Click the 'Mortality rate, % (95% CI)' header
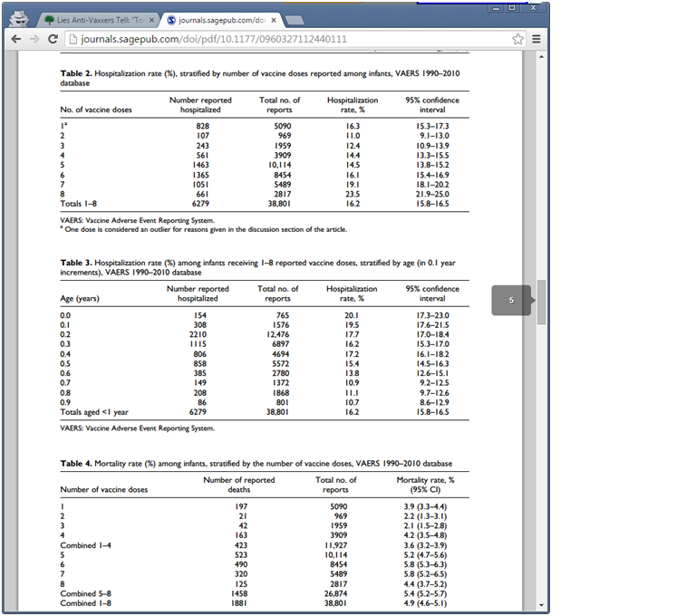This screenshot has height=616, width=696. 425,485
